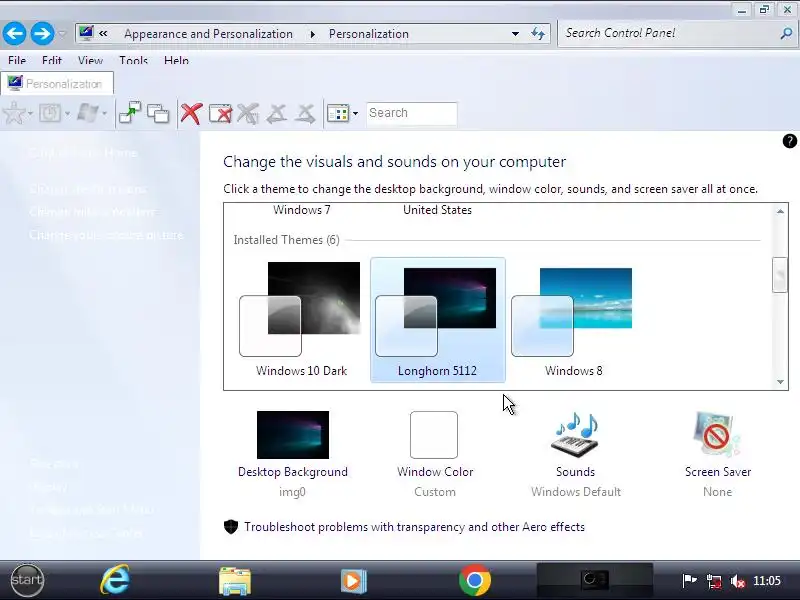The width and height of the screenshot is (800, 600).
Task: Refresh the Control Panel page
Action: pyautogui.click(x=538, y=34)
